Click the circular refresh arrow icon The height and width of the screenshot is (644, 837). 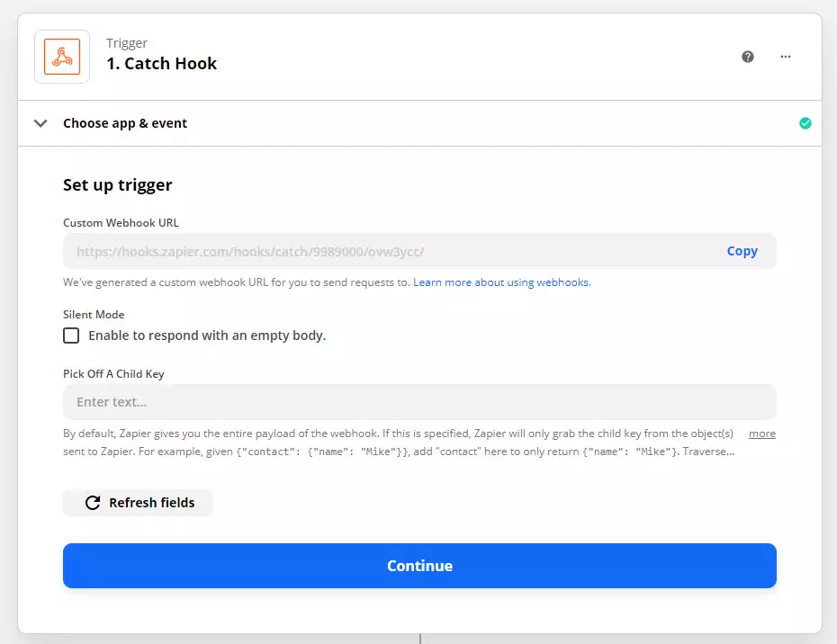tap(94, 503)
